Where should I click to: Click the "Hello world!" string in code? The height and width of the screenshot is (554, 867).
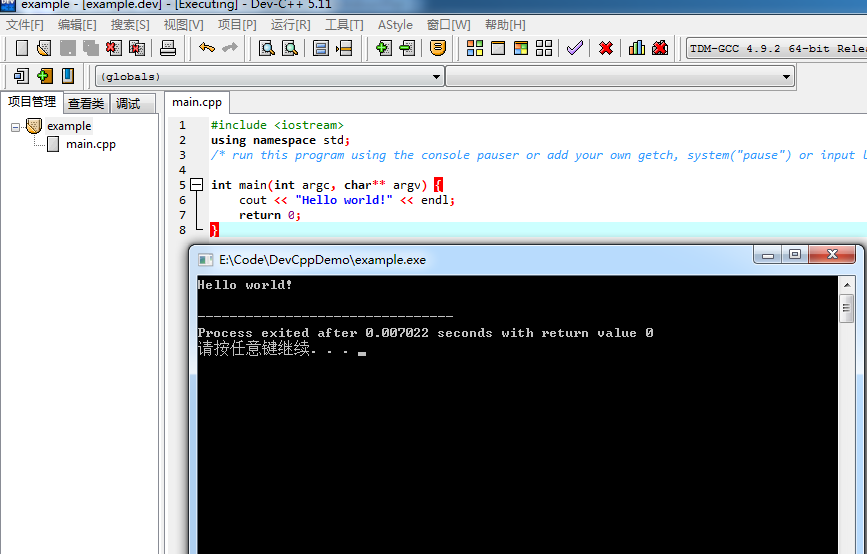tap(343, 200)
